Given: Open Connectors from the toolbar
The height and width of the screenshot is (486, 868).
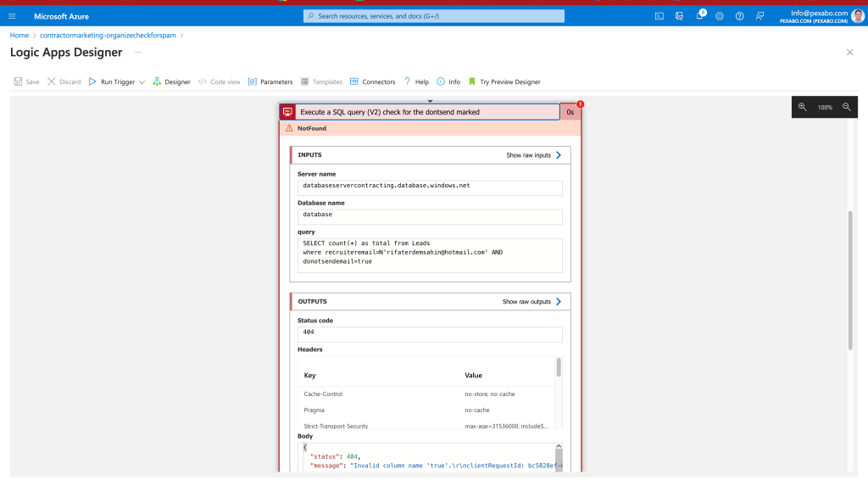Looking at the screenshot, I should (x=373, y=81).
